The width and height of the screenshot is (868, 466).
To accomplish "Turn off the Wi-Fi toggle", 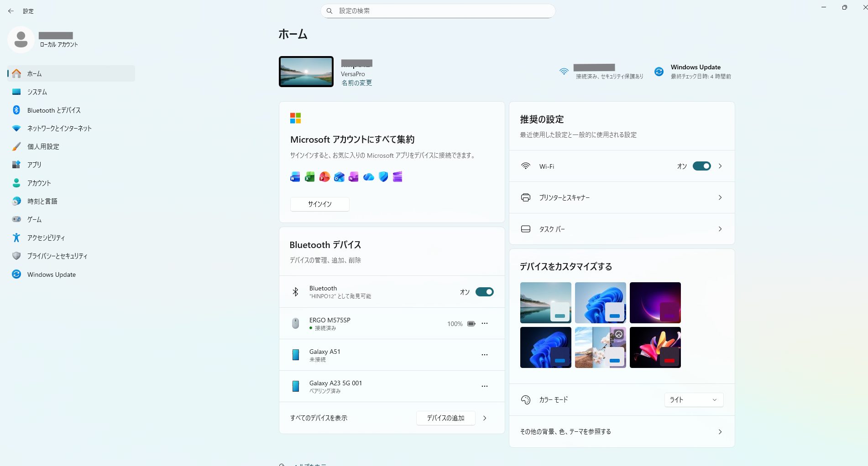I will point(701,166).
